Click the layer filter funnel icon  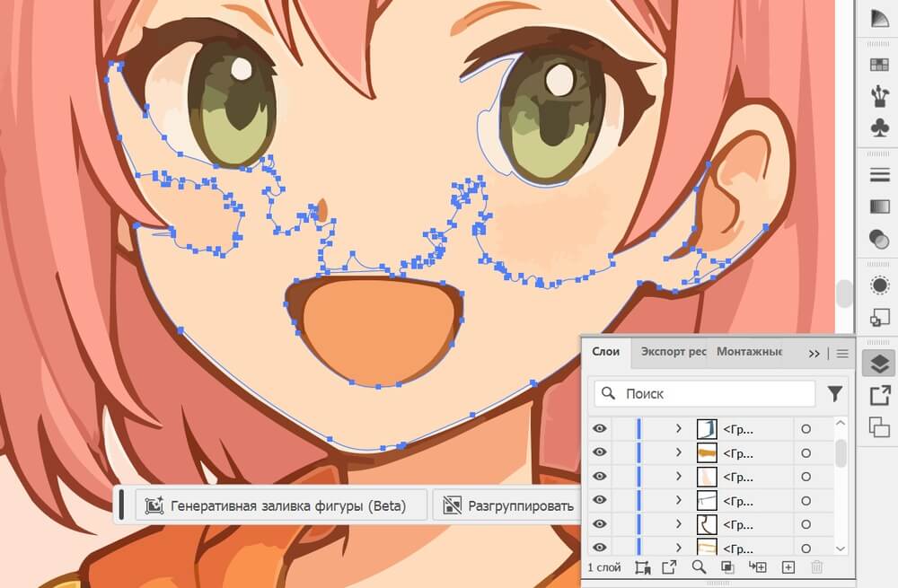pos(834,393)
